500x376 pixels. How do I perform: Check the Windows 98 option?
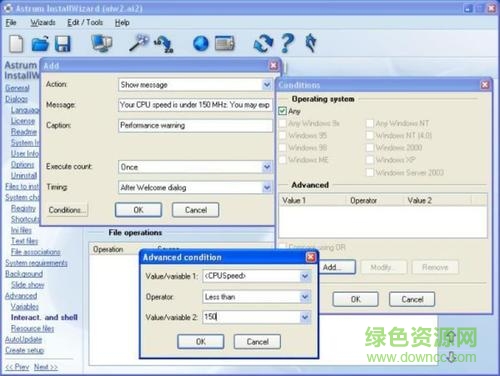click(282, 147)
